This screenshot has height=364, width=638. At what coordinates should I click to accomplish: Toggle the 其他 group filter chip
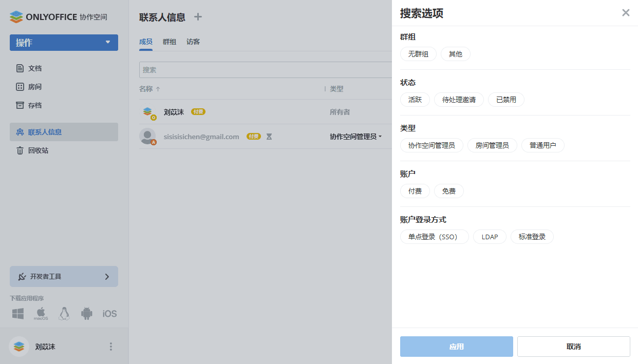(x=456, y=54)
